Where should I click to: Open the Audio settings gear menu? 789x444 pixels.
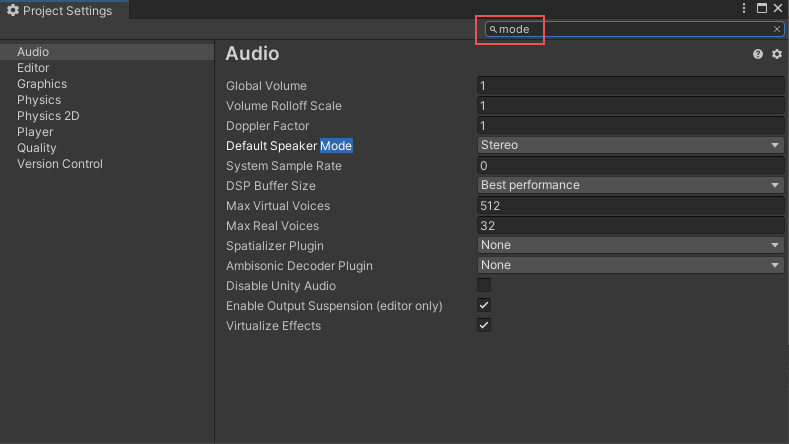tap(776, 54)
